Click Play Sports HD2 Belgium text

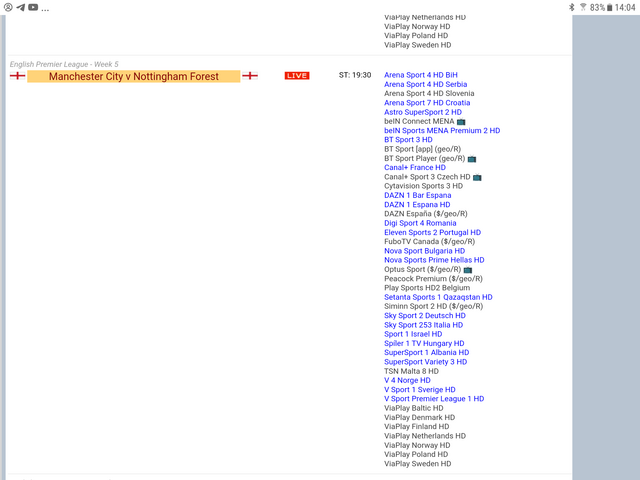[x=427, y=288]
